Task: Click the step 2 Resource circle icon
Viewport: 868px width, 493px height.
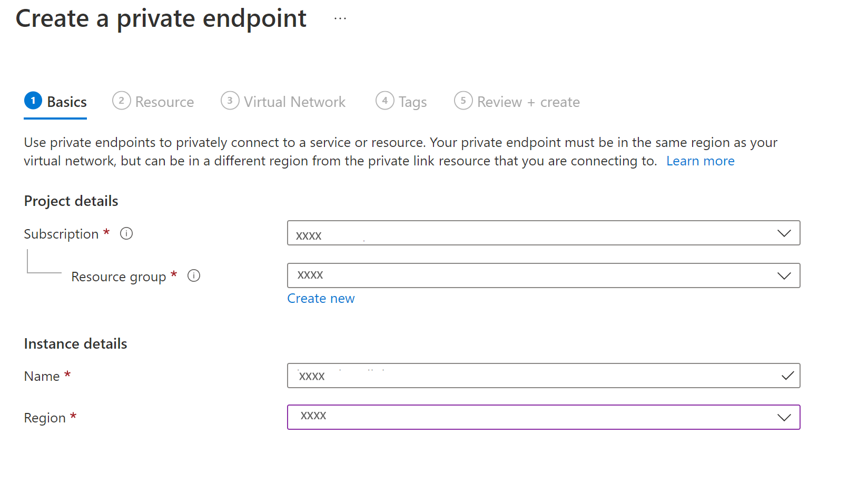Action: click(121, 101)
